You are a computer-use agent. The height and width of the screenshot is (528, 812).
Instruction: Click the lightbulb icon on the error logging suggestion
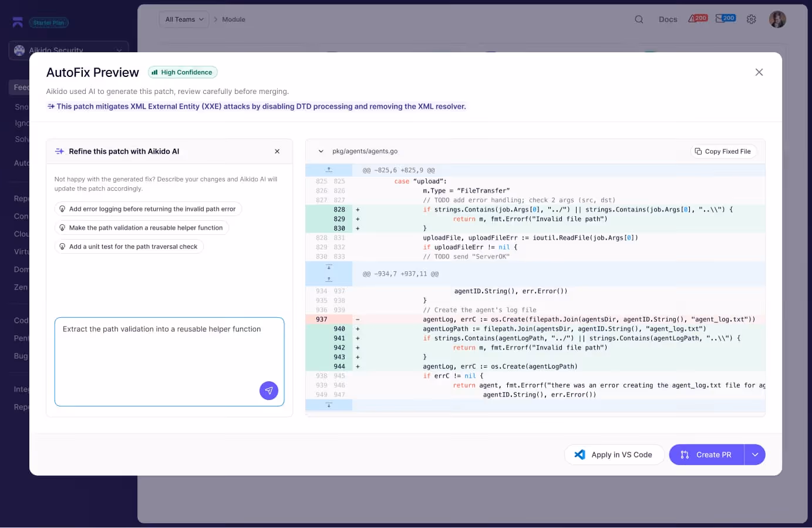63,208
